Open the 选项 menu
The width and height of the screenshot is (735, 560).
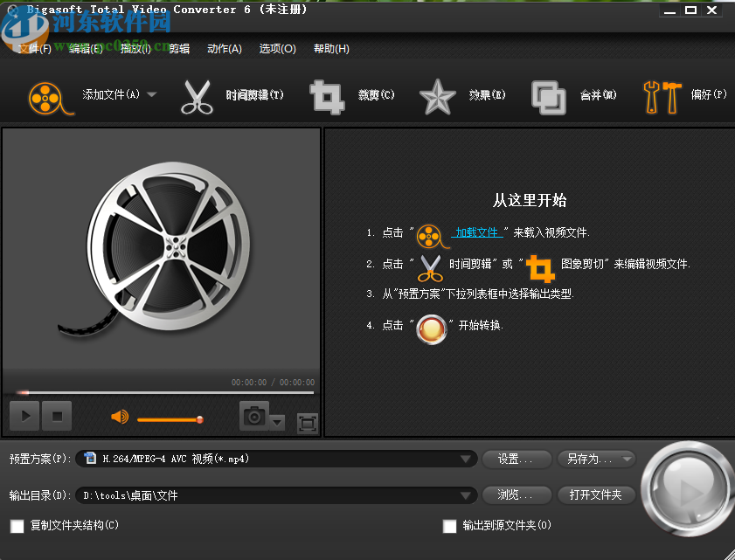(277, 48)
